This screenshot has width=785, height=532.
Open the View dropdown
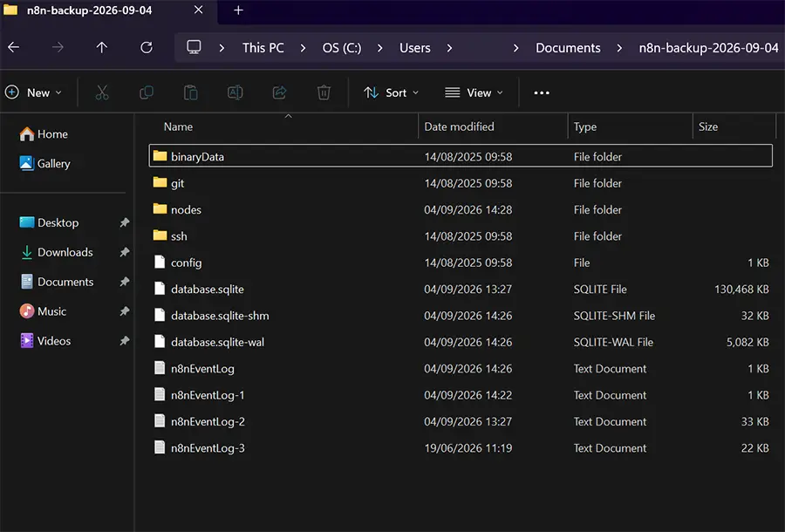(x=474, y=92)
